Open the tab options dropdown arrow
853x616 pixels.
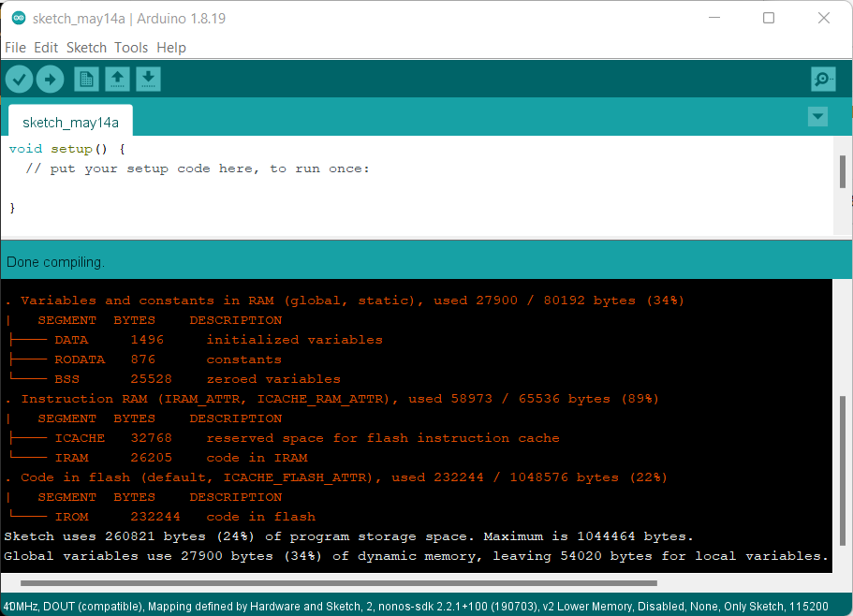coord(817,116)
